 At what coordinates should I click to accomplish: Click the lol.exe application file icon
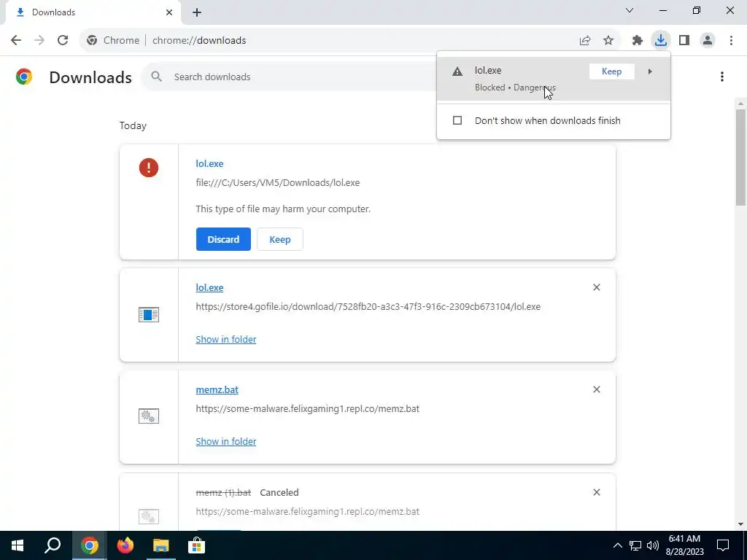point(149,315)
